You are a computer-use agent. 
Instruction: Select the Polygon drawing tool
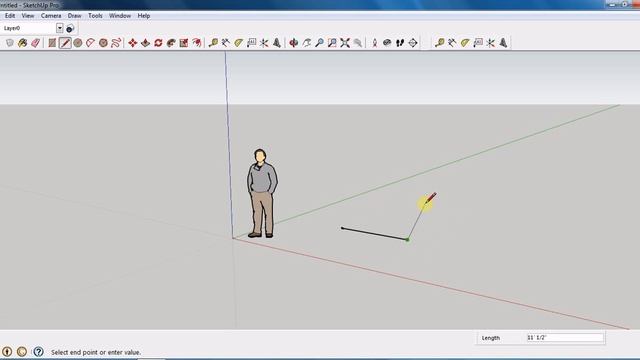(x=103, y=42)
